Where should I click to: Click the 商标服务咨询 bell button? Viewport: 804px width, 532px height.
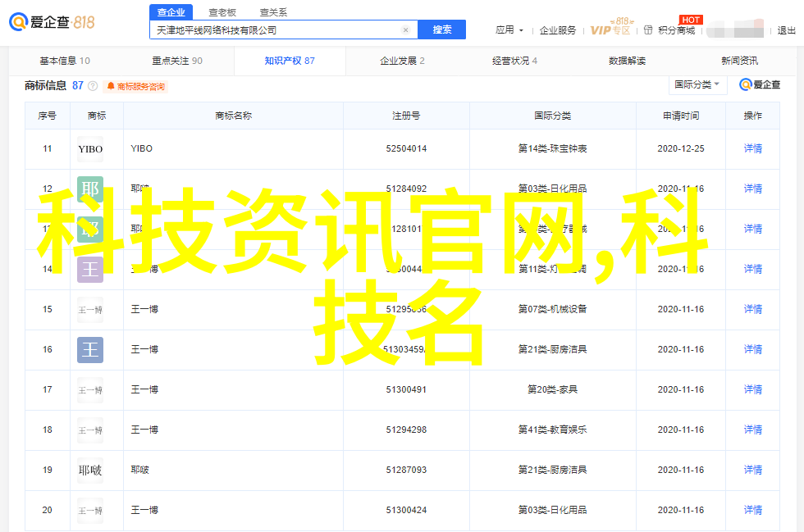pyautogui.click(x=136, y=87)
